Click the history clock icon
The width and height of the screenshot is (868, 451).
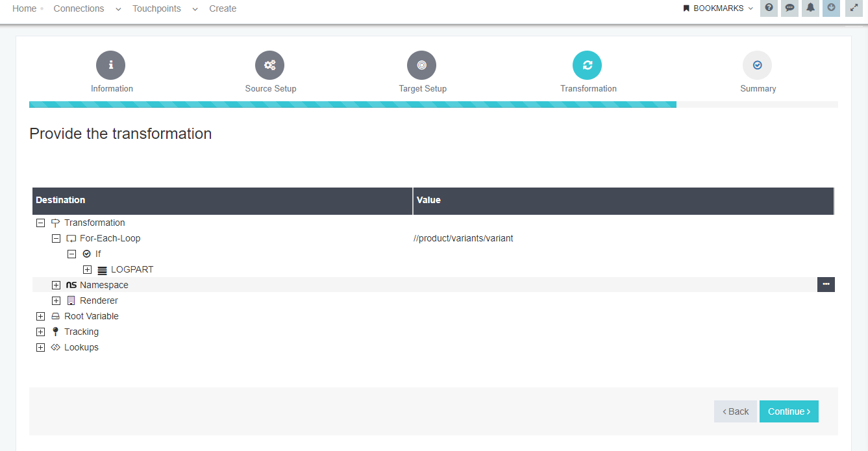[831, 8]
